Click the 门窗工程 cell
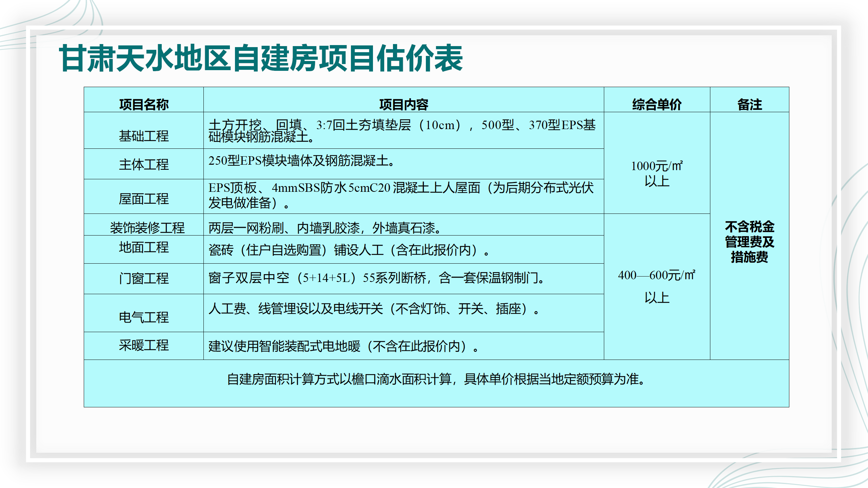This screenshot has width=868, height=488. pos(144,278)
